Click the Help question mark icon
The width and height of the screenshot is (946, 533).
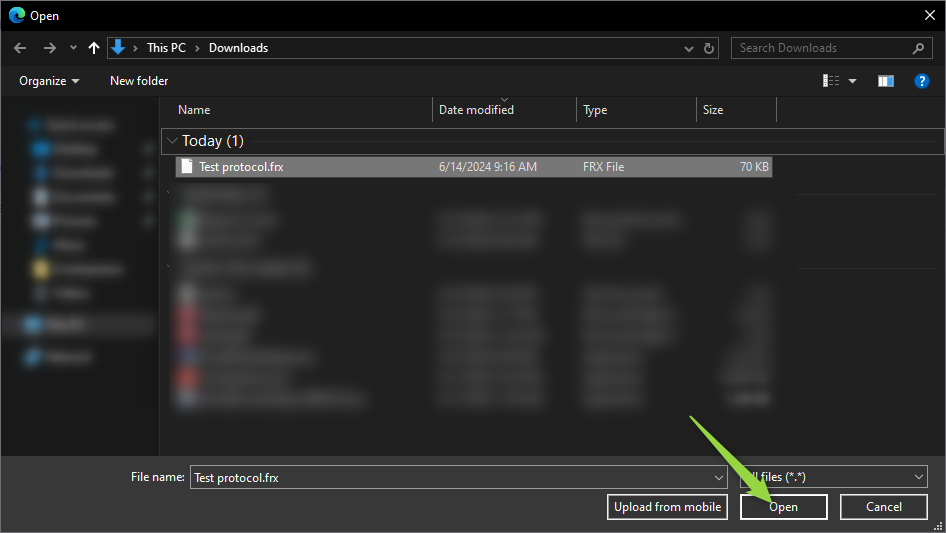point(922,81)
